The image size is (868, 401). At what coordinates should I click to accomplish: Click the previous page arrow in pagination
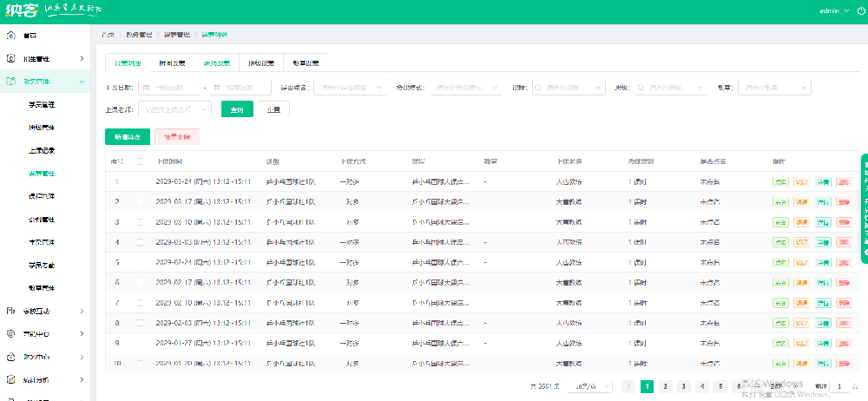pos(628,386)
